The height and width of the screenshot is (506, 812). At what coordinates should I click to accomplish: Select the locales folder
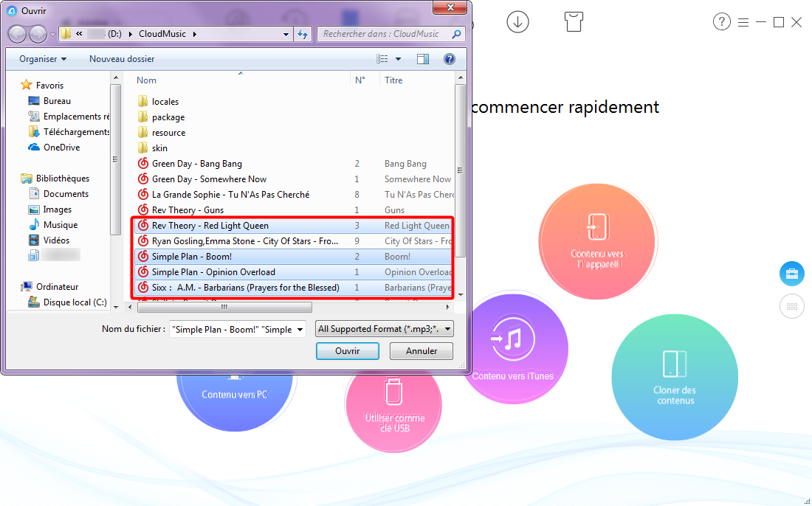tap(159, 101)
